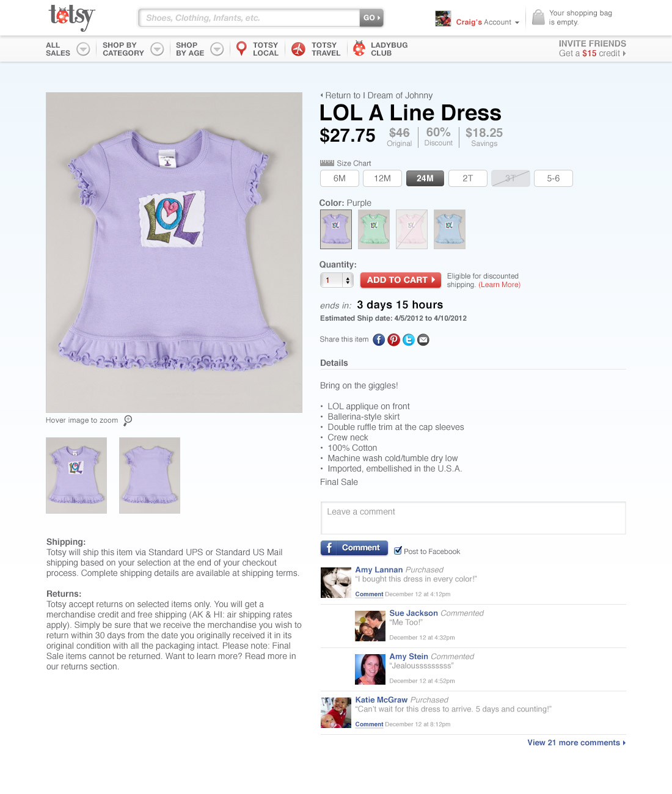Open Totsy Travel airplane icon

[x=298, y=49]
